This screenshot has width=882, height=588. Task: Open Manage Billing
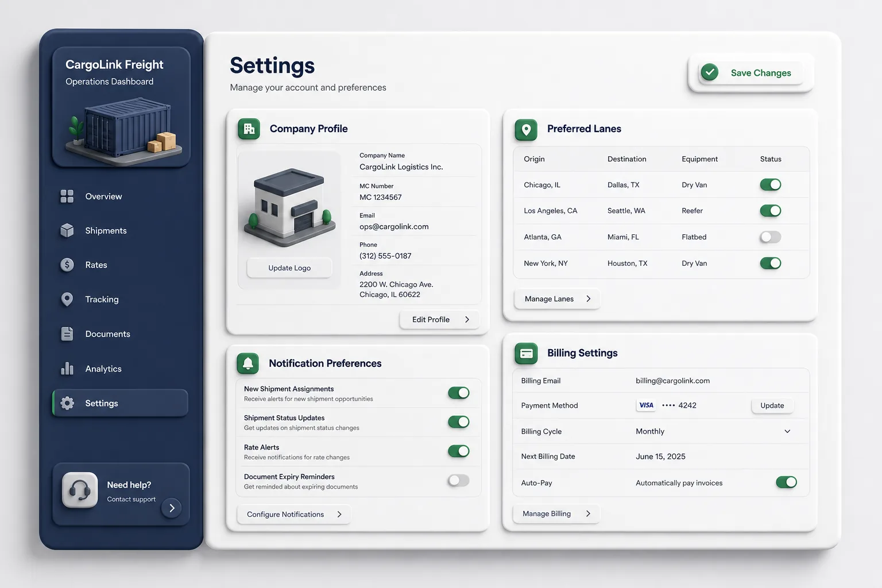(556, 514)
